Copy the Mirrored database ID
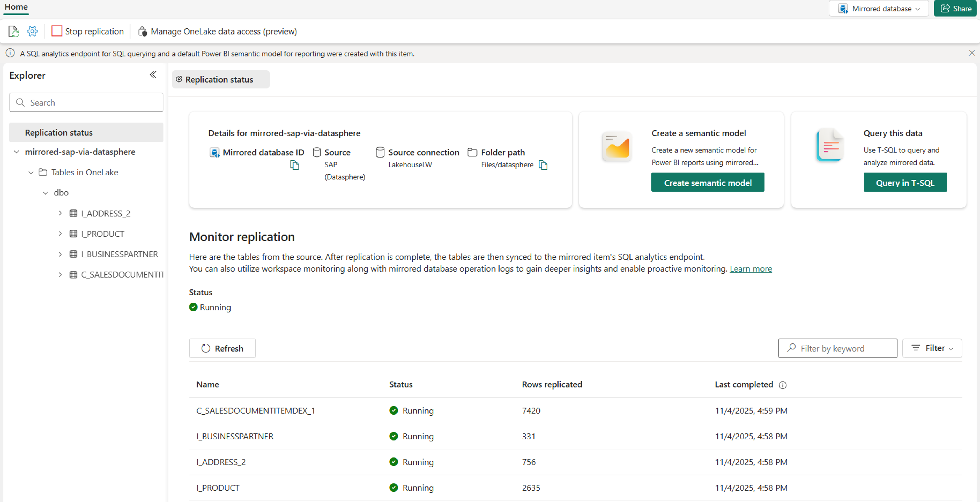This screenshot has width=980, height=502. coord(294,165)
